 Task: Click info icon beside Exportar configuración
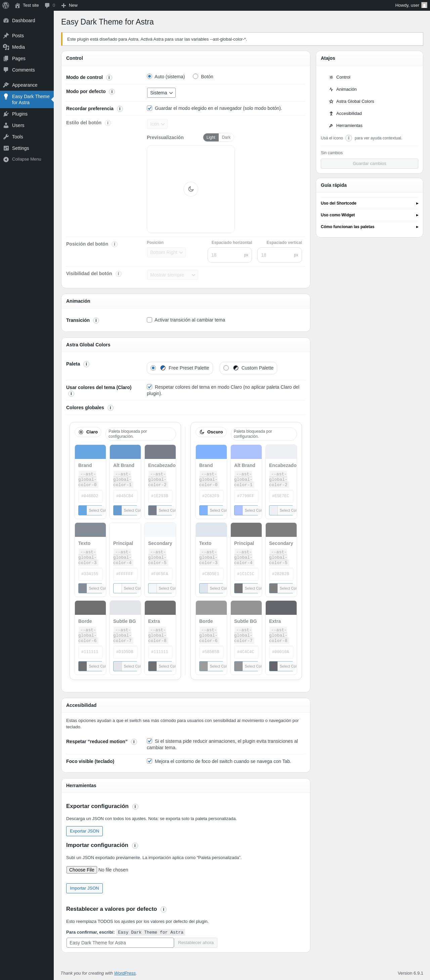135,807
